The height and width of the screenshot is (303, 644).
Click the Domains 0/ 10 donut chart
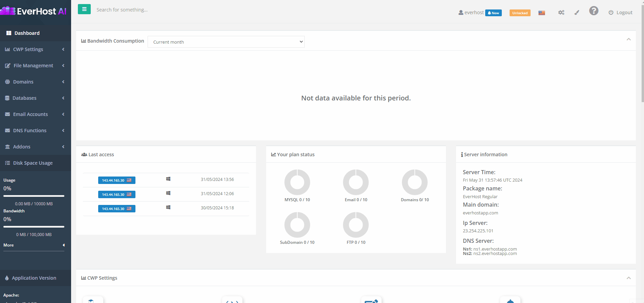pos(415,182)
